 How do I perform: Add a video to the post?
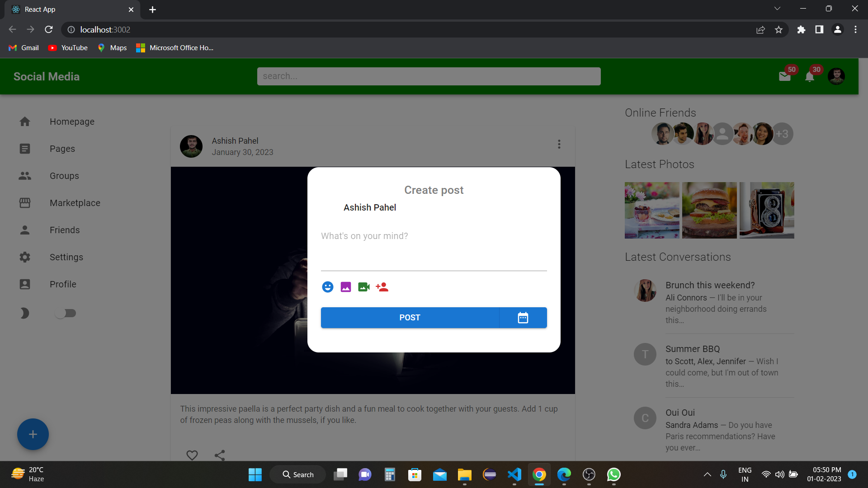tap(363, 287)
